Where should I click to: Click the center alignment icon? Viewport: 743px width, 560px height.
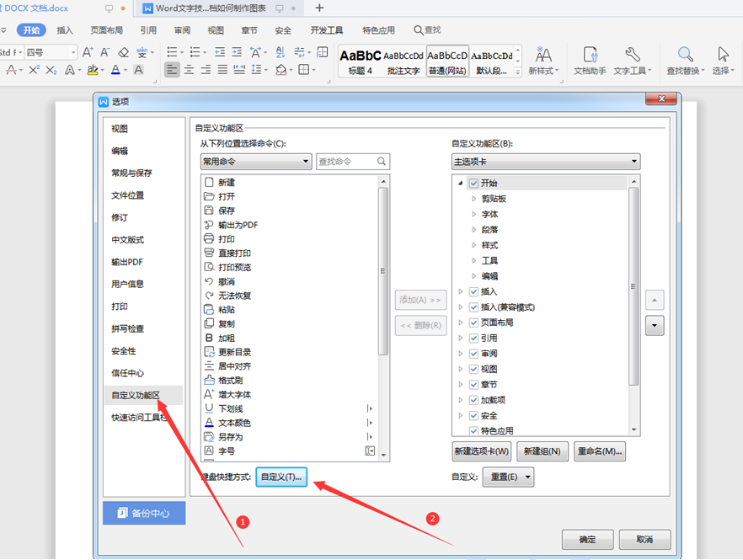[x=187, y=69]
